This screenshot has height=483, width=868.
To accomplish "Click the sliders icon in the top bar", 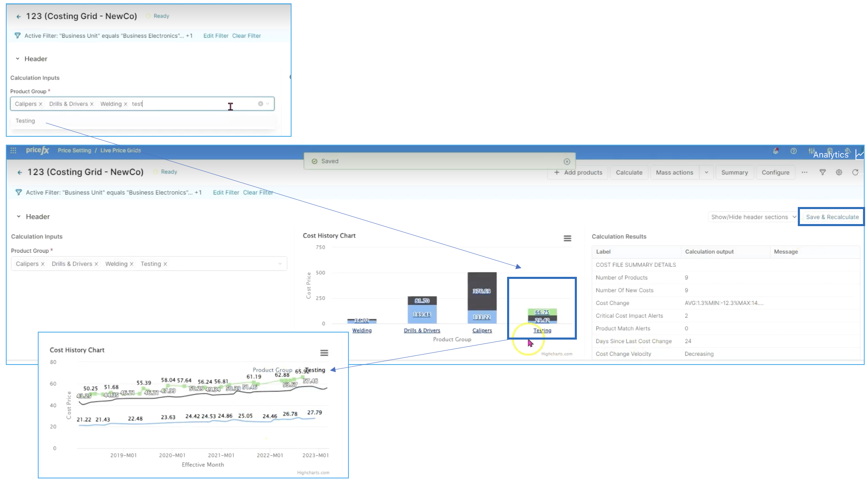I will [x=811, y=151].
